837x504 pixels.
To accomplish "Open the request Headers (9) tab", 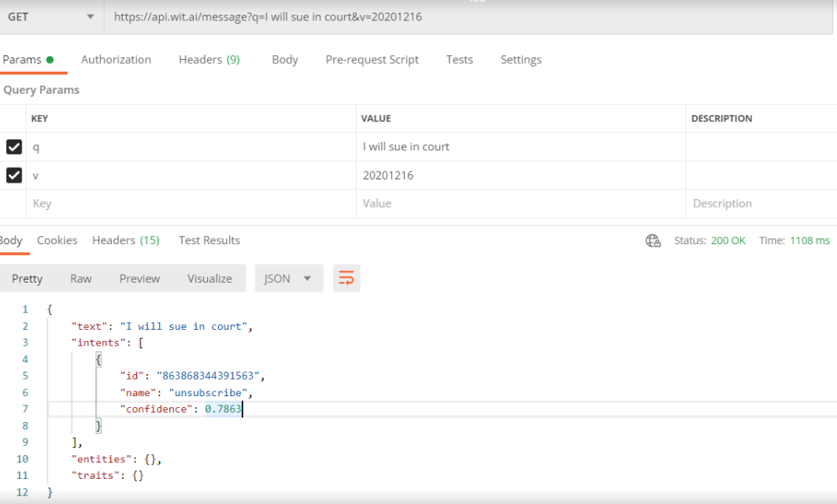I will [209, 60].
